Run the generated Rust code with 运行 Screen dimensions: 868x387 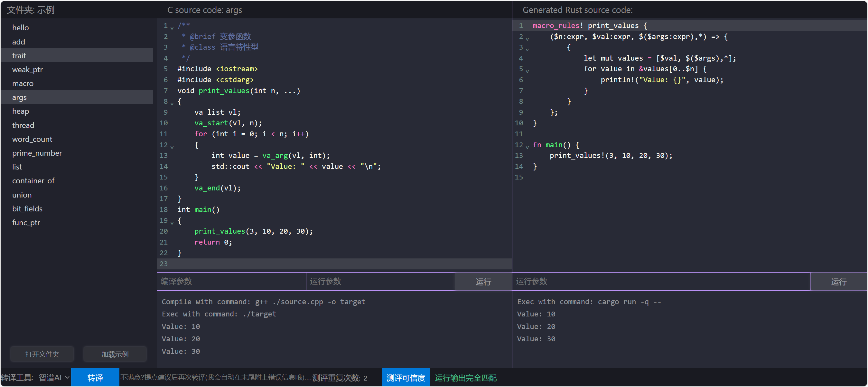pyautogui.click(x=839, y=282)
